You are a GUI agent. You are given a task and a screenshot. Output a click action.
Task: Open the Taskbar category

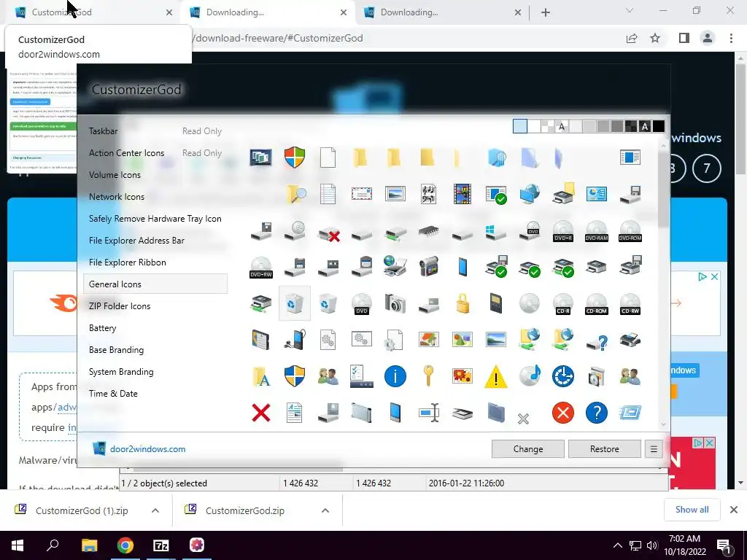[x=103, y=131]
